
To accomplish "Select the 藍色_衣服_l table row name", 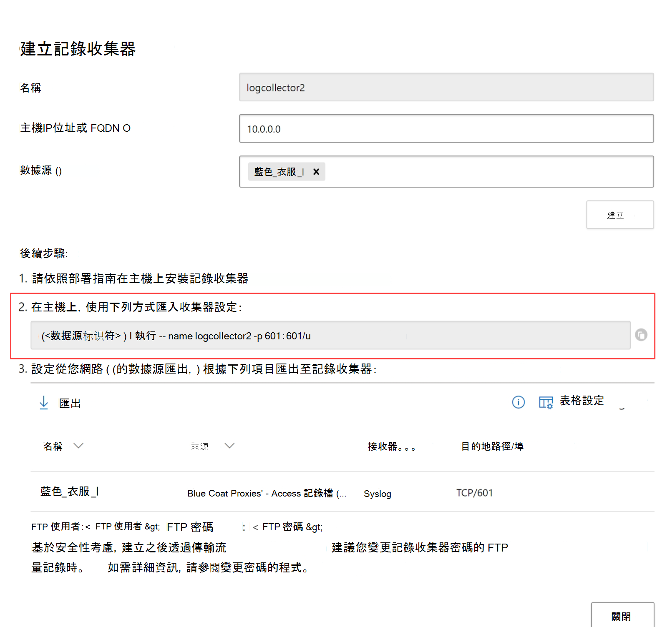I will [x=69, y=492].
